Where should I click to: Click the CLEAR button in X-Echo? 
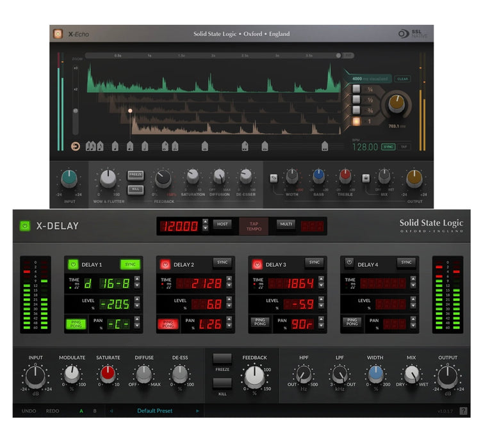pos(402,79)
